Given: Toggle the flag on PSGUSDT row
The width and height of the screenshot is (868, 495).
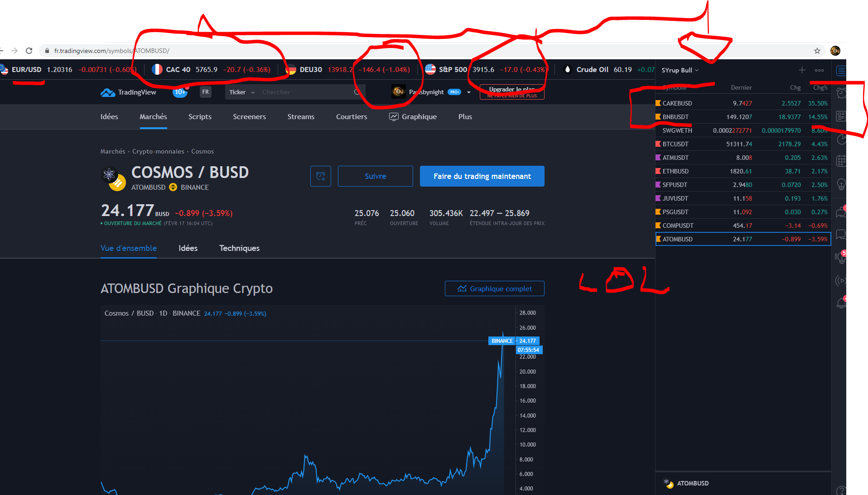Looking at the screenshot, I should pyautogui.click(x=658, y=212).
